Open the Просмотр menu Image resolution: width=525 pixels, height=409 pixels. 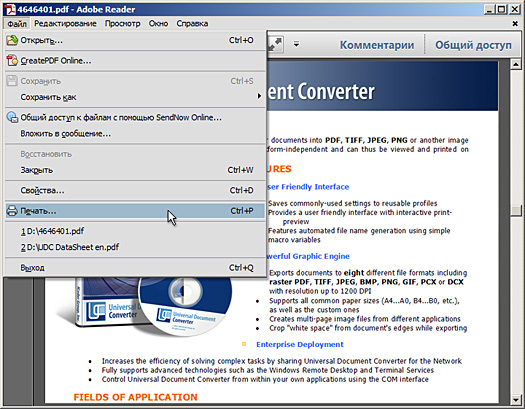123,23
